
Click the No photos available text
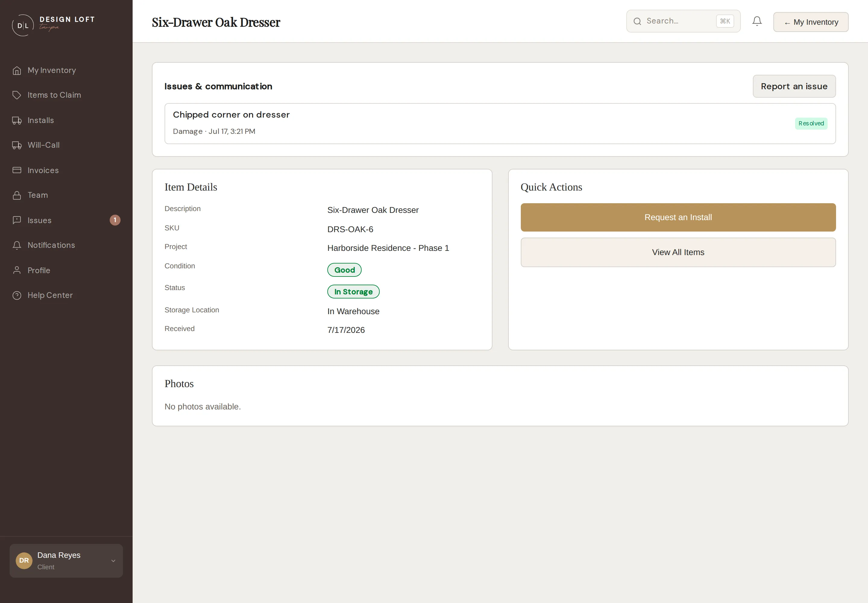click(x=203, y=407)
